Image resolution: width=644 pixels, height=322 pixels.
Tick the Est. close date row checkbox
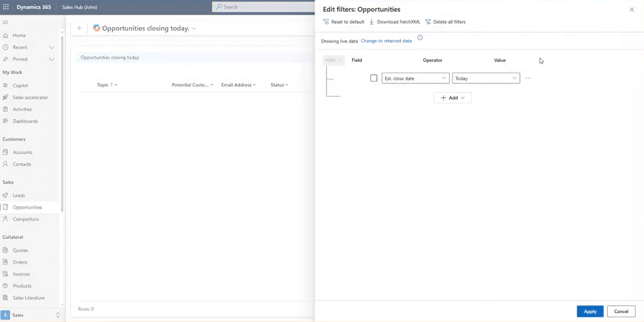(x=374, y=78)
